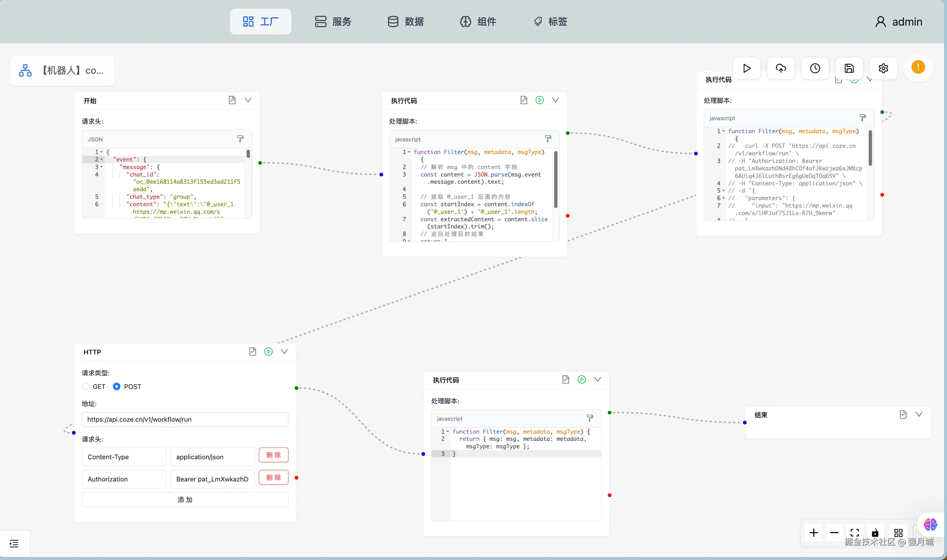This screenshot has width=947, height=560.
Task: Toggle the canvas lock icon
Action: pyautogui.click(x=875, y=533)
